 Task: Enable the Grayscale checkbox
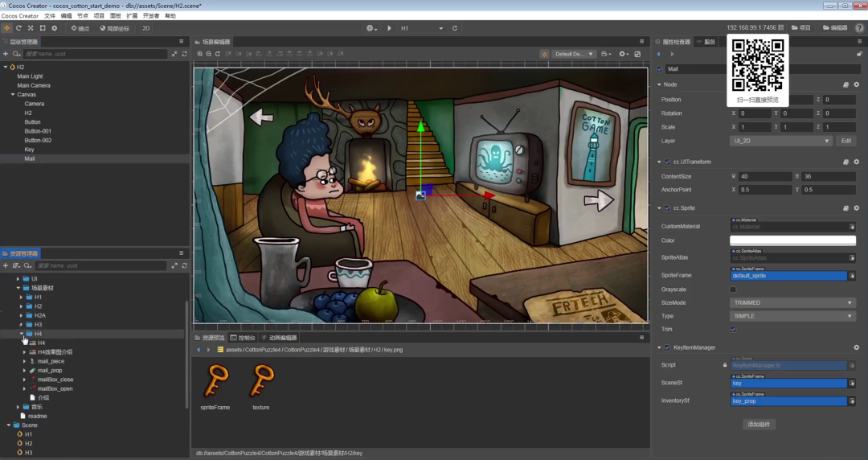(x=733, y=290)
